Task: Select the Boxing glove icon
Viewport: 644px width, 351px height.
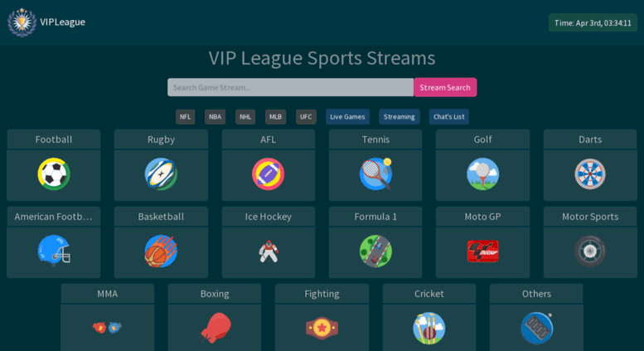Action: [215, 328]
